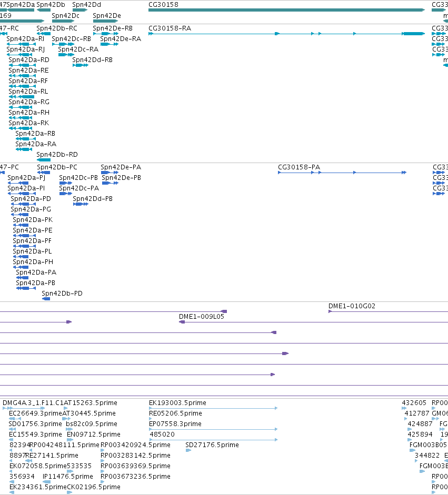Select transcript Spn42Dc-RB
The image size is (448, 495).
tap(72, 38)
